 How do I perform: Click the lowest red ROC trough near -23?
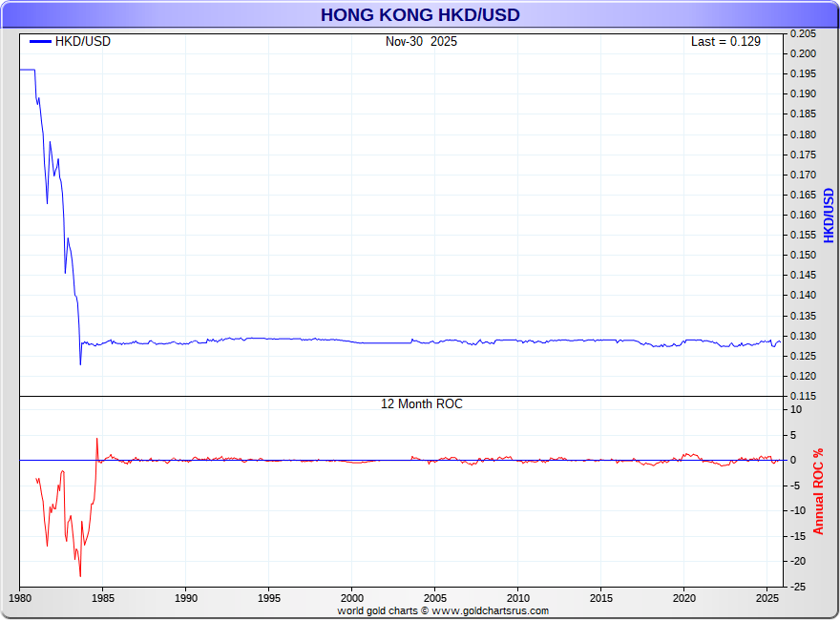point(80,576)
